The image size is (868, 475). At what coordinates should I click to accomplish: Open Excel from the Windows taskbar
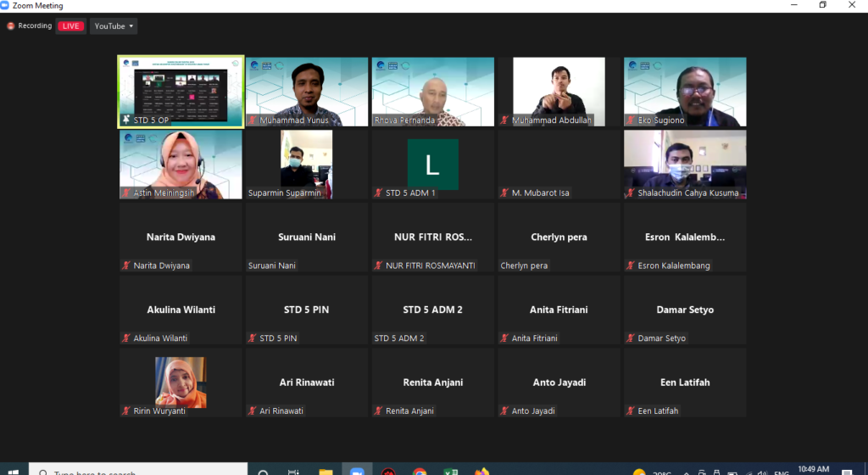click(x=450, y=472)
